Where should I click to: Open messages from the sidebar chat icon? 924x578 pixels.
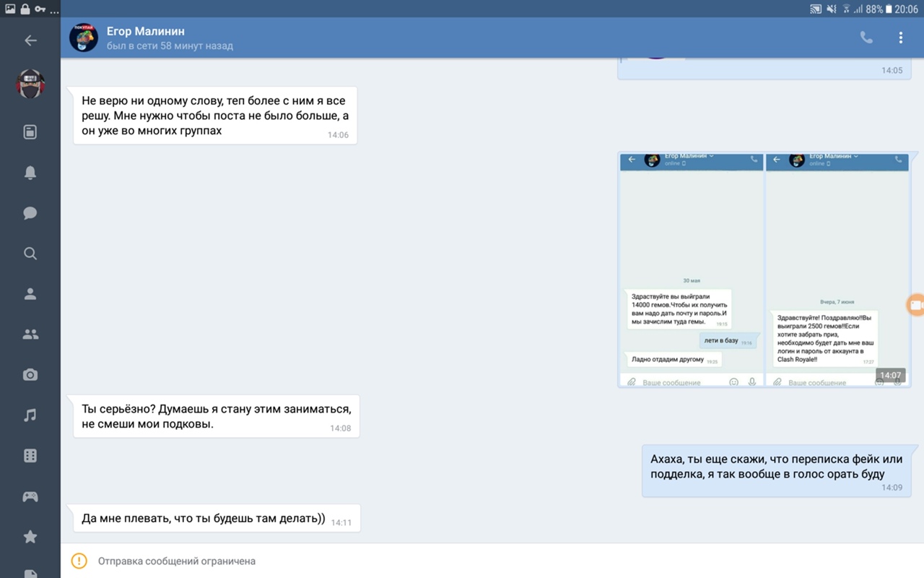point(30,213)
